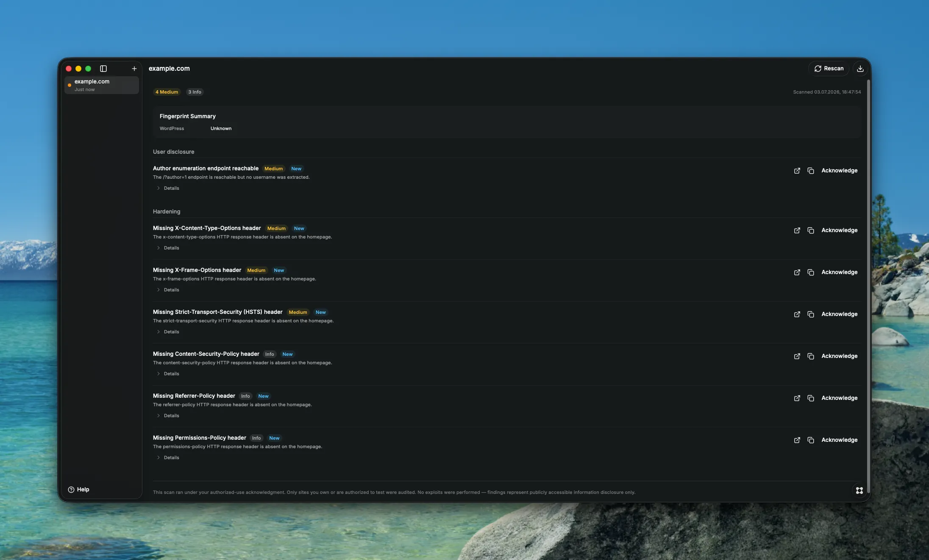The image size is (929, 560).
Task: Open external link for Author enumeration finding
Action: point(797,171)
